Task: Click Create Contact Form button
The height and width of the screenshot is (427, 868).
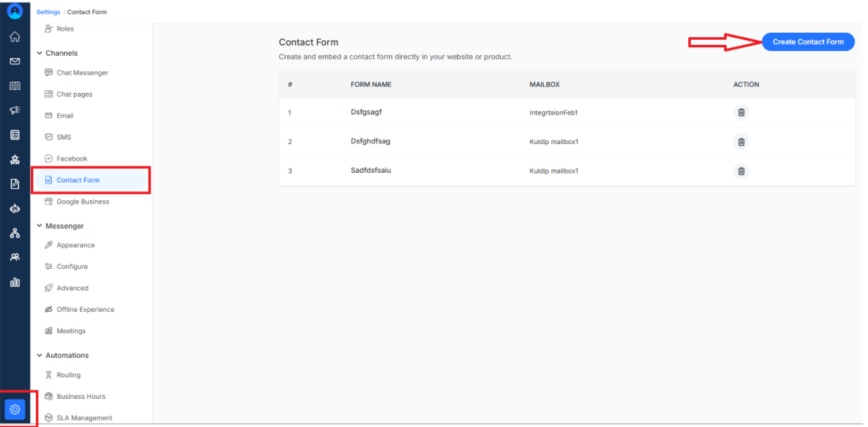Action: pos(808,42)
